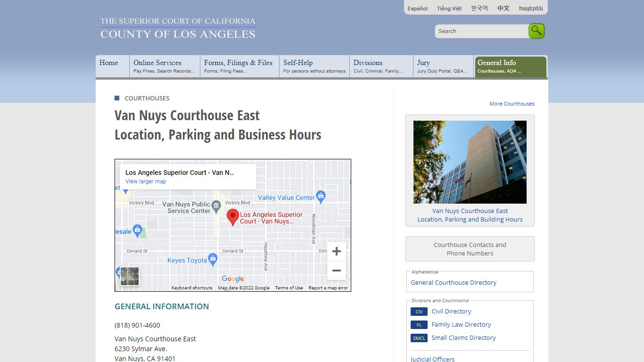
Task: Click the Keyes Toyota map marker
Action: tap(213, 259)
